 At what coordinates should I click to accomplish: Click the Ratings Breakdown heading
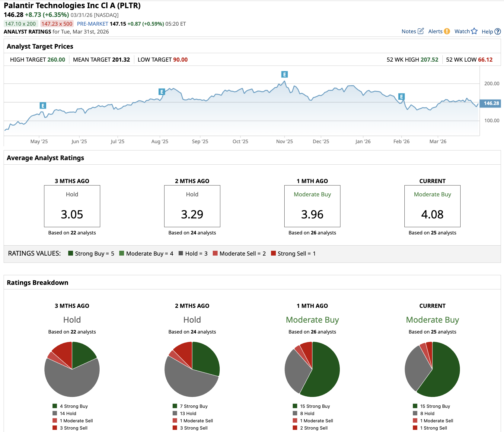point(38,283)
